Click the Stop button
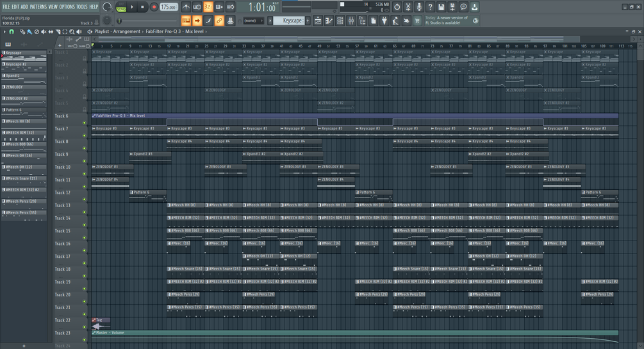 tap(142, 7)
